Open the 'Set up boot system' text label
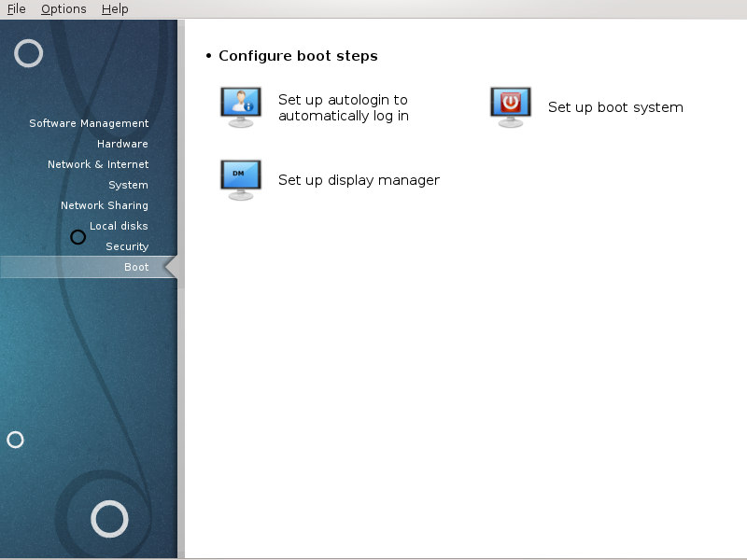The height and width of the screenshot is (560, 747). pos(615,107)
